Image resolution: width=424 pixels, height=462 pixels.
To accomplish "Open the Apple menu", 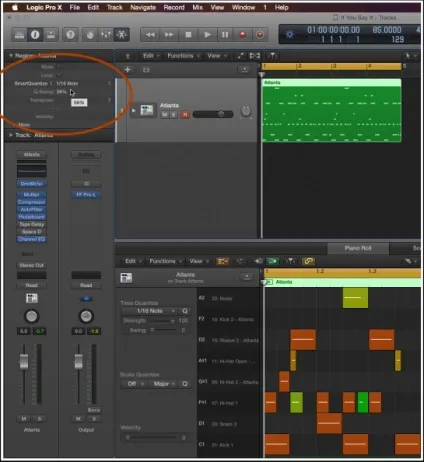I will [x=15, y=7].
